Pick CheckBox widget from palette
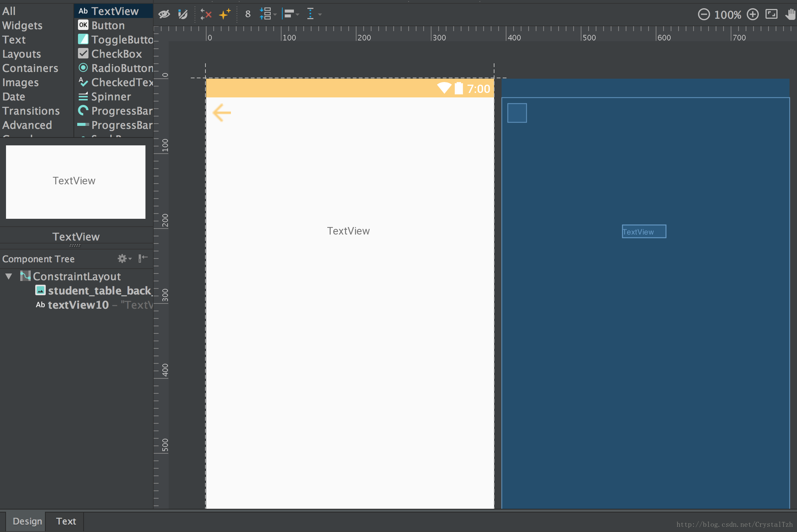797x532 pixels. click(114, 54)
